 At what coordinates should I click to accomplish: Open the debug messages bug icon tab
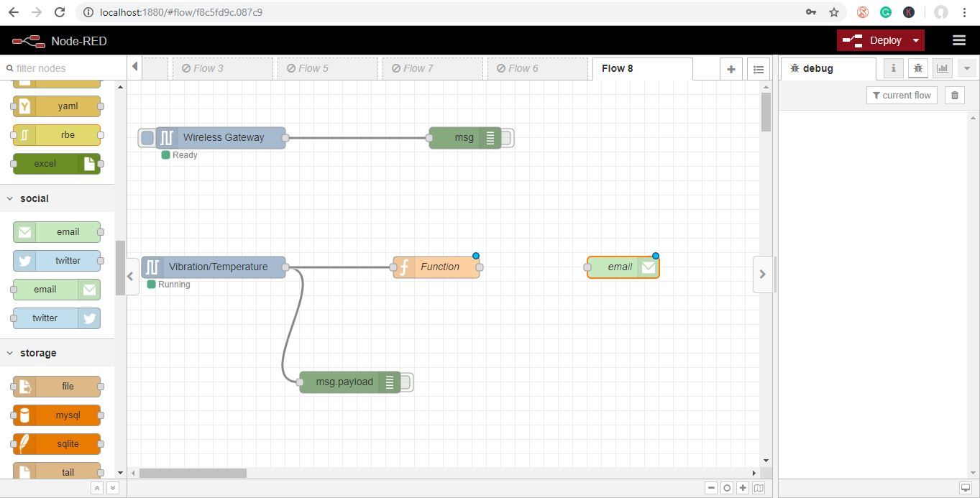pos(917,68)
